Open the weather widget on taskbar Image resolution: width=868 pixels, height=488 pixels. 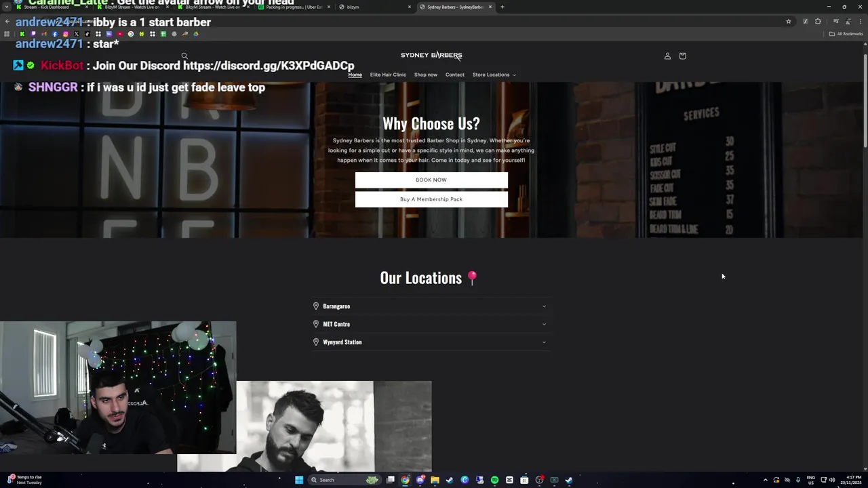point(24,480)
